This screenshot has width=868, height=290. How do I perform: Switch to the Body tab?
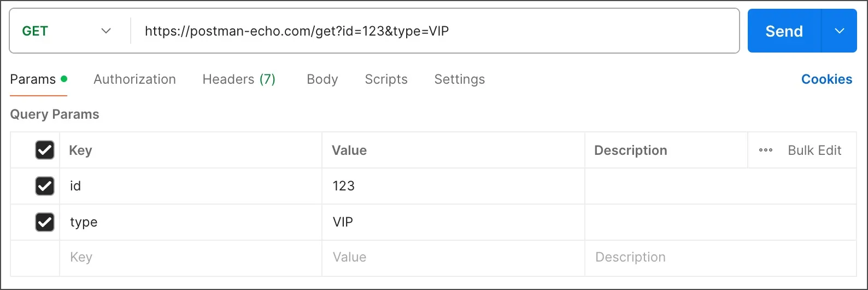[x=322, y=79]
